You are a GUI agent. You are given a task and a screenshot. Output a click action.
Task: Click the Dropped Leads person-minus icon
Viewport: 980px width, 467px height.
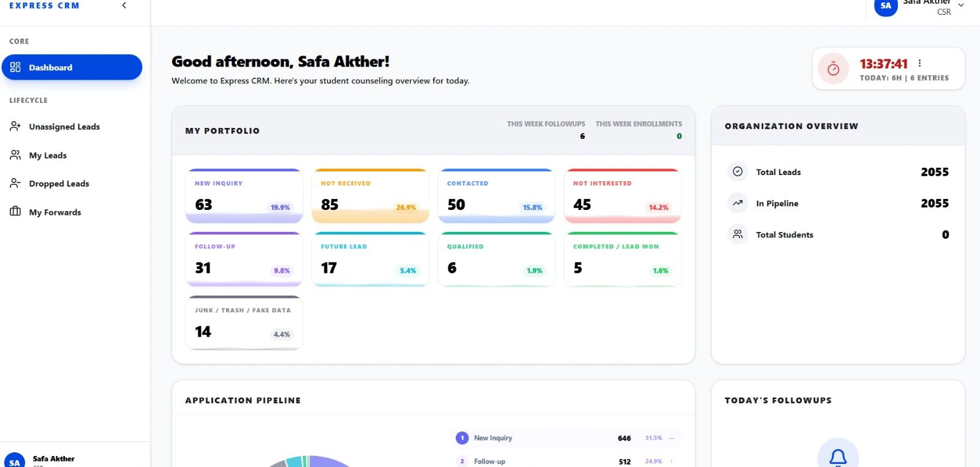coord(15,183)
